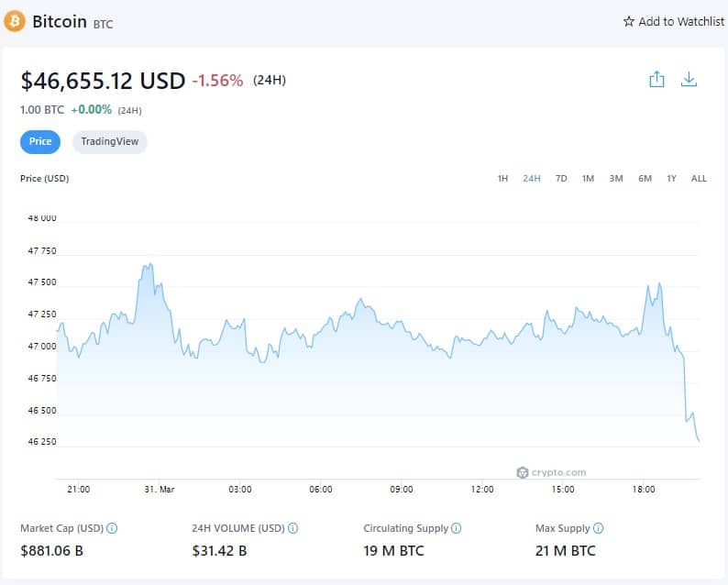Click the +0.00% BTC change value
Viewport: 728px width, 585px height.
[91, 109]
